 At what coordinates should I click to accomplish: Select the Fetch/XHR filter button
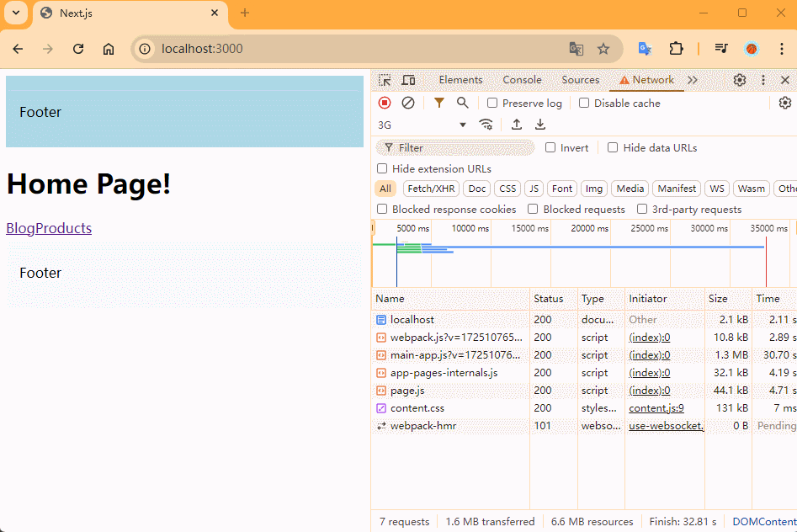[430, 189]
